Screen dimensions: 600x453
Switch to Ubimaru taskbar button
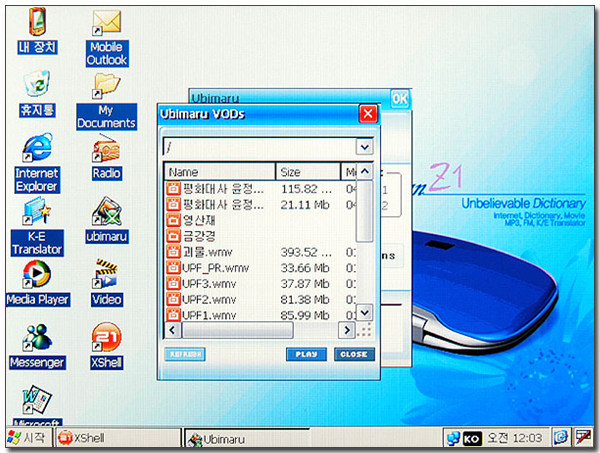[x=247, y=438]
